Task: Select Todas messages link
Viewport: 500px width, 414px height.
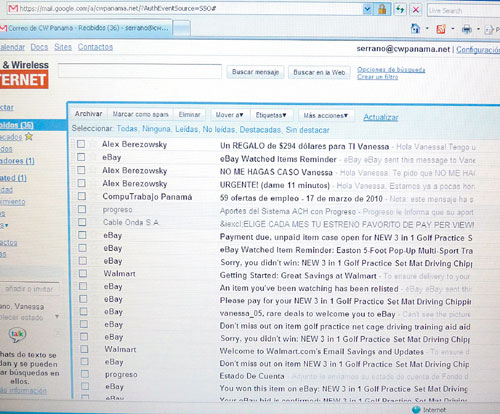Action: pos(127,129)
